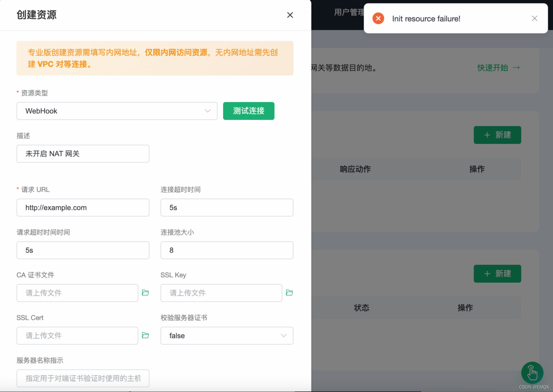Screen dimensions: 553x392
Task: Click the plus icon on the upper 新建 button
Action: pos(488,135)
